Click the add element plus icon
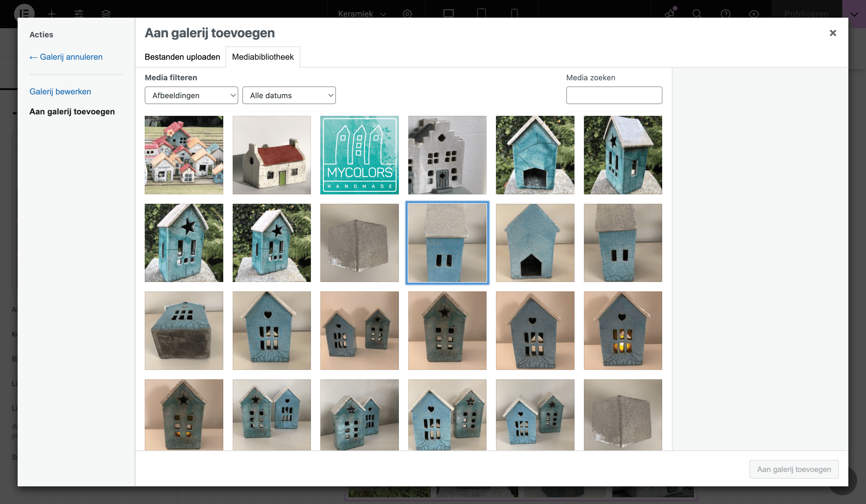 (51, 14)
